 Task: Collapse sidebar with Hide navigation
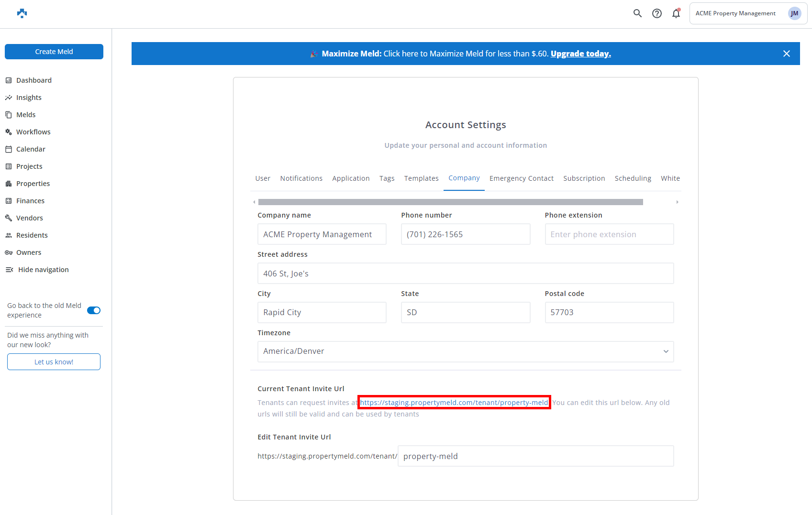tap(43, 270)
